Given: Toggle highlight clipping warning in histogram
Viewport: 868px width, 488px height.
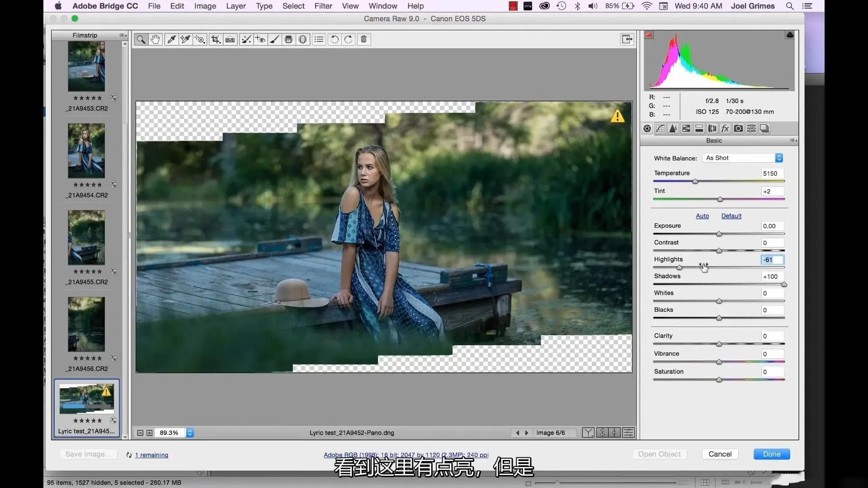Looking at the screenshot, I should pyautogui.click(x=790, y=35).
